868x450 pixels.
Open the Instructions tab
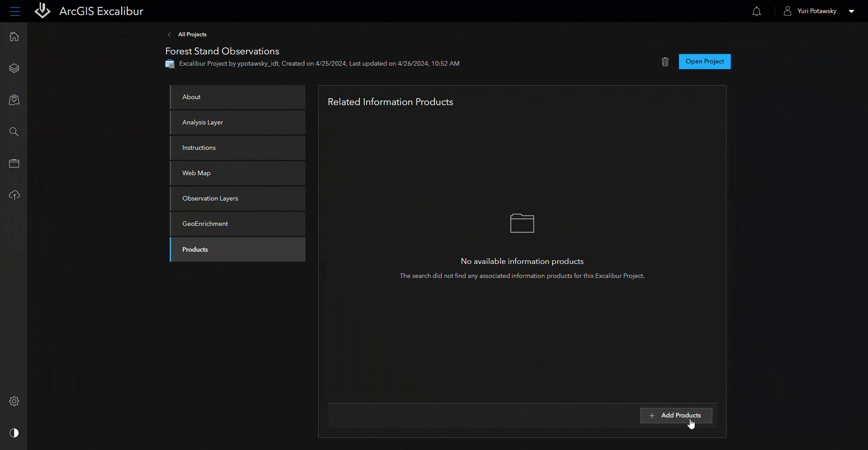coord(238,148)
